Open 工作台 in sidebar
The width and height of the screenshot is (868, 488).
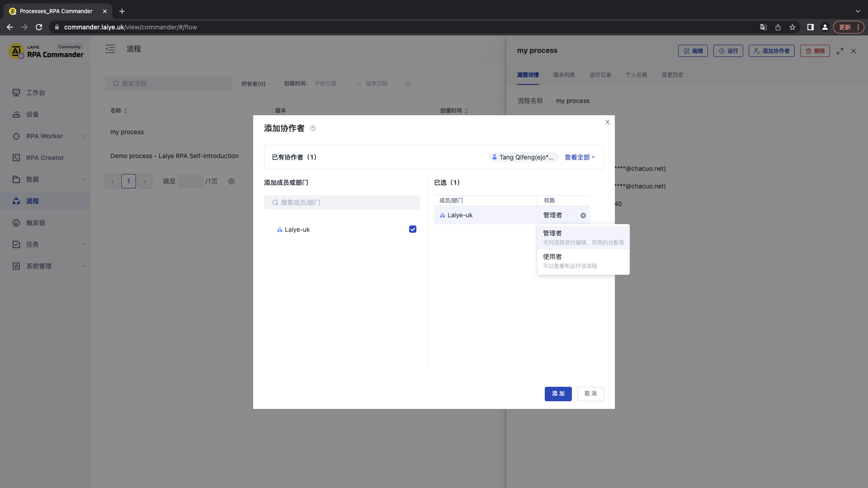click(45, 93)
